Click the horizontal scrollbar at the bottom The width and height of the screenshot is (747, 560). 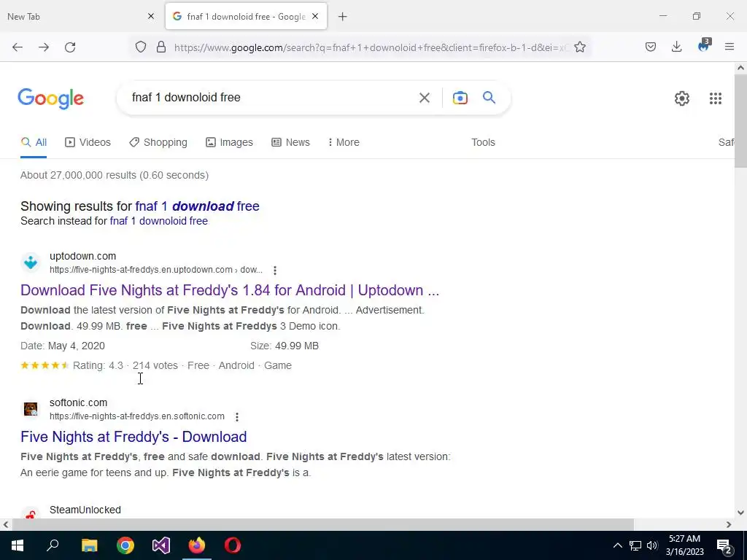coord(323,524)
